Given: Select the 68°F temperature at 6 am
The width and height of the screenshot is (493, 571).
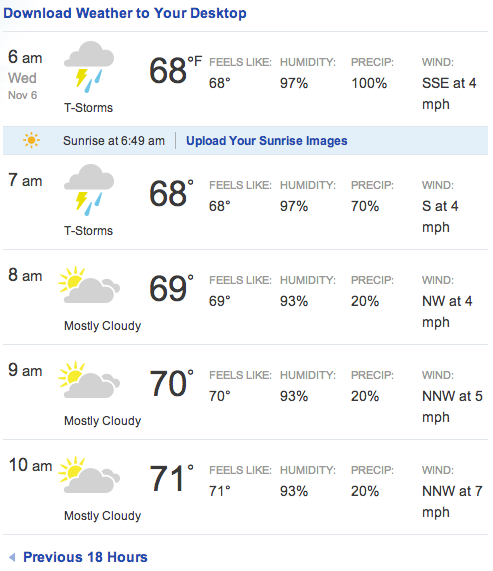Looking at the screenshot, I should click(175, 70).
